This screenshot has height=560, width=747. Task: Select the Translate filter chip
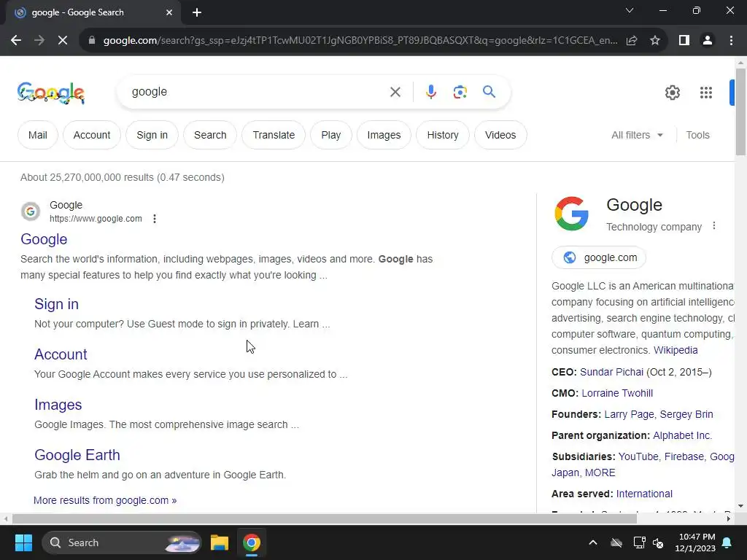click(x=274, y=135)
